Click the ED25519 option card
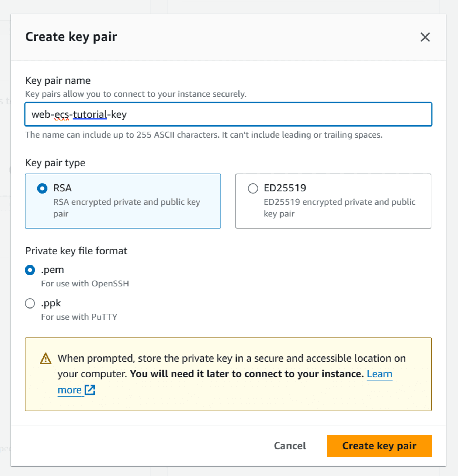The image size is (458, 476). pyautogui.click(x=334, y=201)
